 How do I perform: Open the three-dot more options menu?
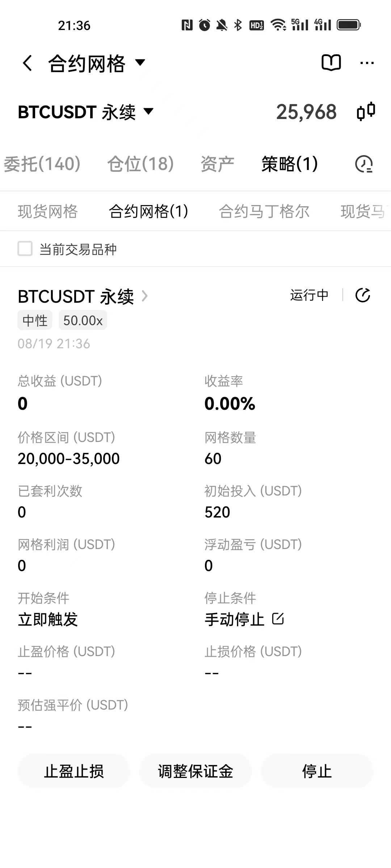(367, 63)
